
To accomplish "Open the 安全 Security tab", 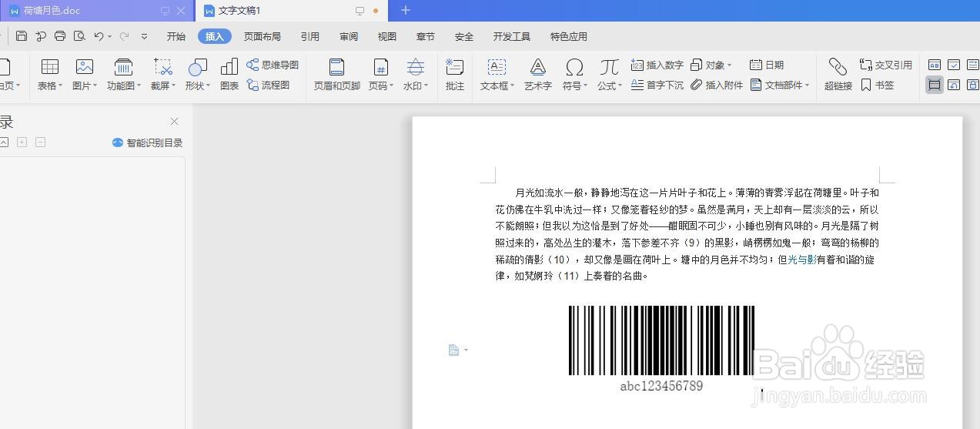I will pos(464,36).
